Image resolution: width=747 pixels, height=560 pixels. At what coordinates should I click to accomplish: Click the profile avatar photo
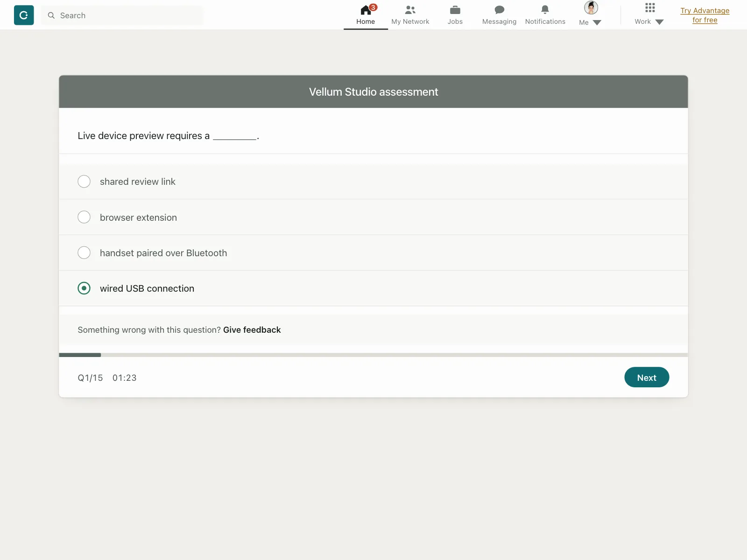pyautogui.click(x=591, y=7)
